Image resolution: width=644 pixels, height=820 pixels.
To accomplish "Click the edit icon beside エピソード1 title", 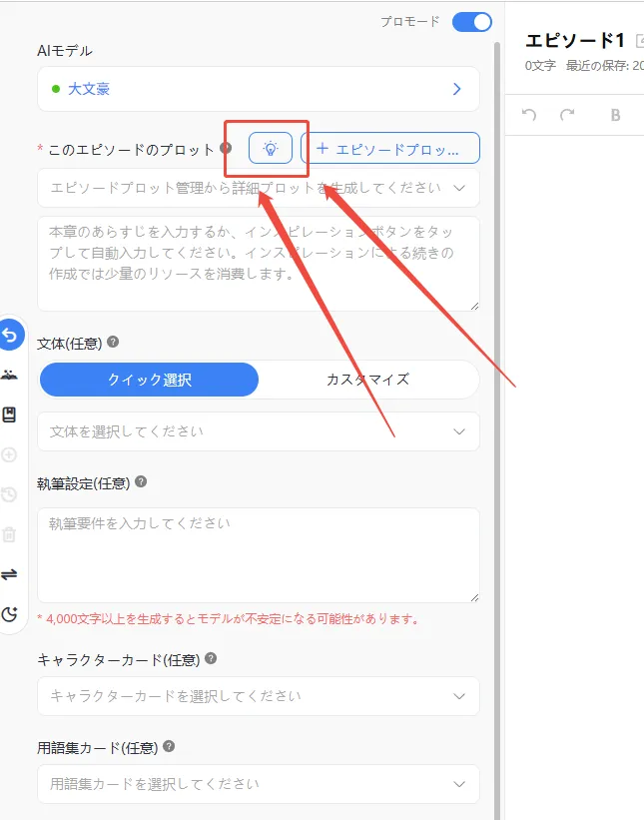I will (x=640, y=41).
